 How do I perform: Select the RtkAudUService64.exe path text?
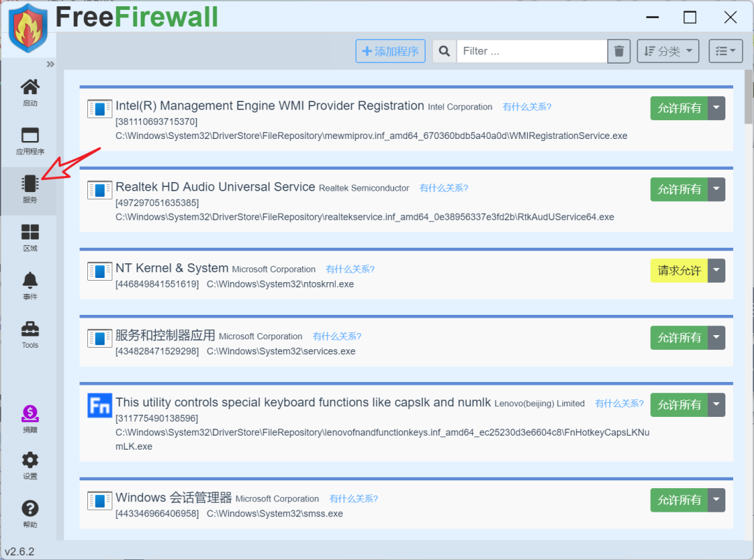tap(364, 217)
